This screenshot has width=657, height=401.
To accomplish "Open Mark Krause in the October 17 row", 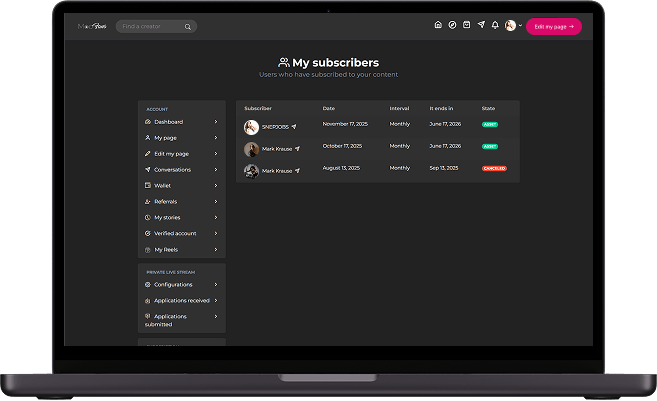I will point(277,149).
